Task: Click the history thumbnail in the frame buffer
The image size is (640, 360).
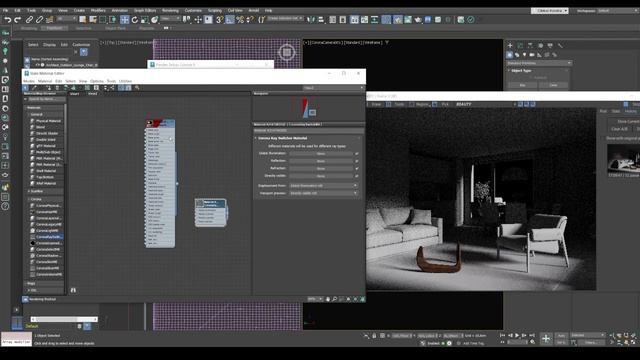Action: pyautogui.click(x=624, y=159)
